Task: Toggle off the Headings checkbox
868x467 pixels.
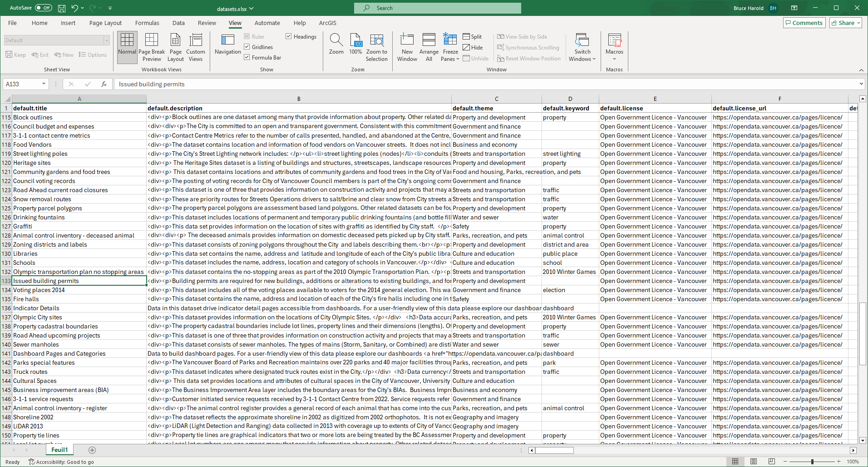Action: (x=289, y=36)
